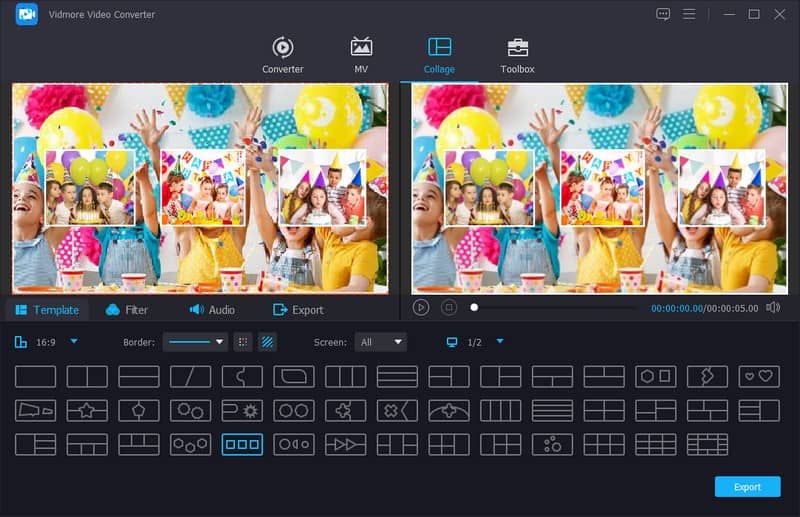Select the Collage tab
This screenshot has width=800, height=517.
click(439, 55)
